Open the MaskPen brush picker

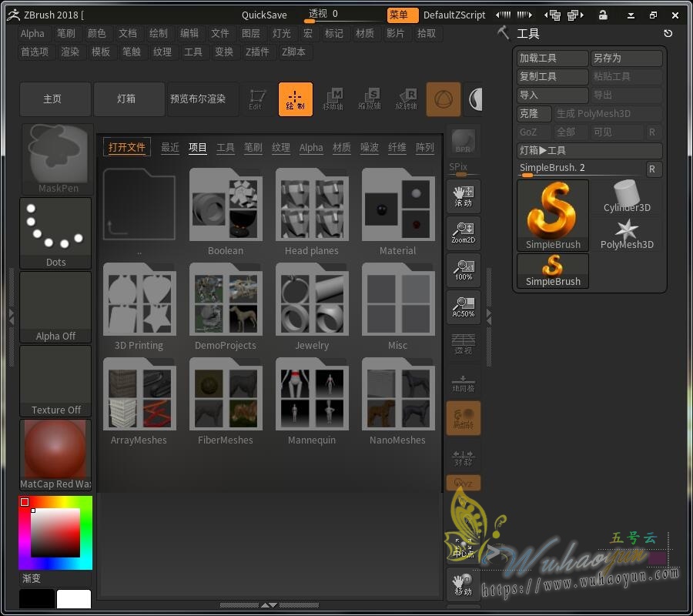58,159
